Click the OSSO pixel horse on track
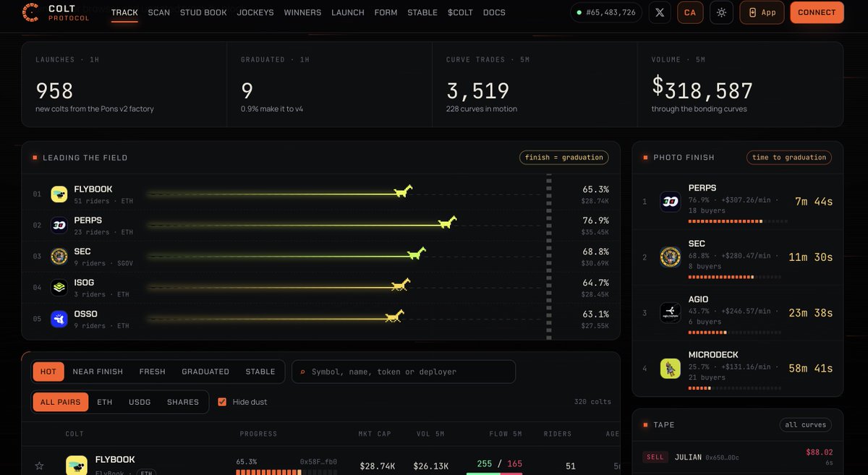This screenshot has height=475, width=868. pyautogui.click(x=394, y=316)
